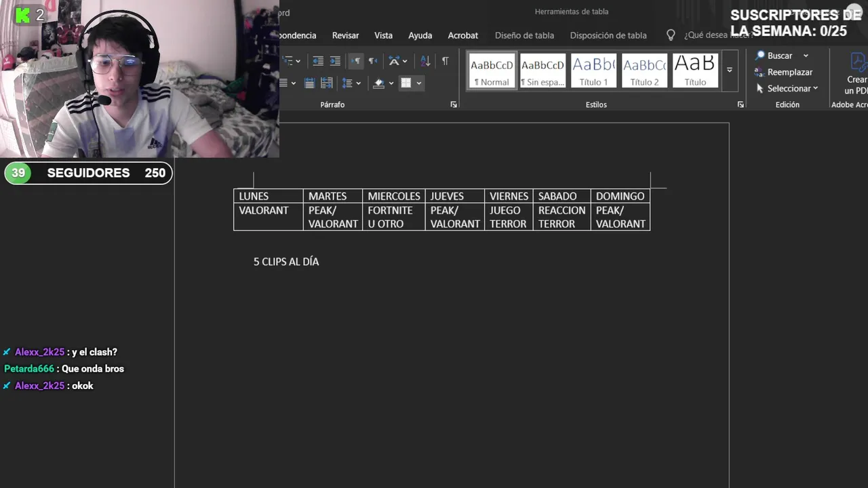Open the Párrafo dialog launcher
This screenshot has height=488, width=868.
tap(454, 104)
